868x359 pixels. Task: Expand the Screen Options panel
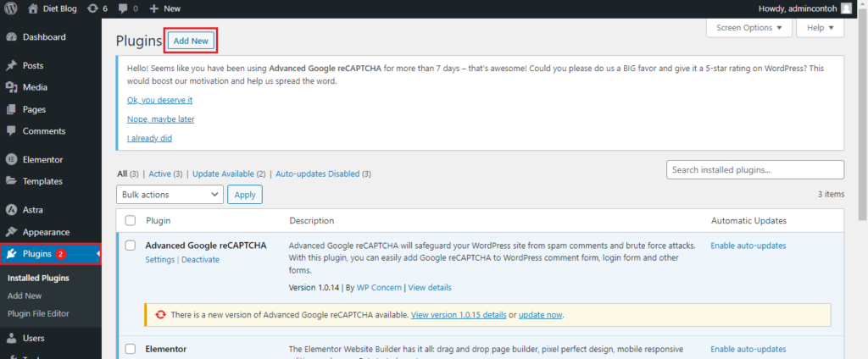pyautogui.click(x=749, y=28)
